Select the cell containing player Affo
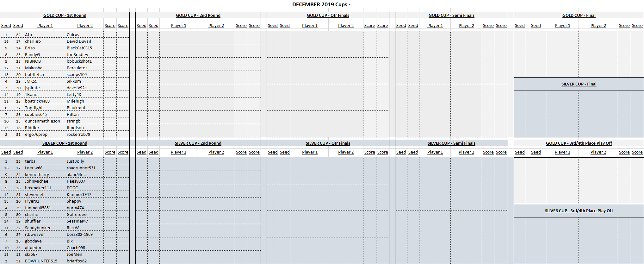 pos(29,35)
